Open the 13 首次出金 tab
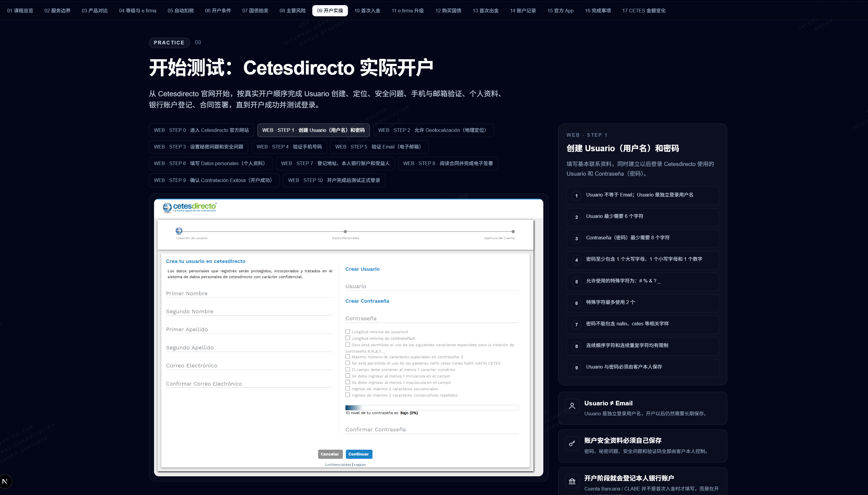The height and width of the screenshot is (495, 868). pyautogui.click(x=486, y=11)
